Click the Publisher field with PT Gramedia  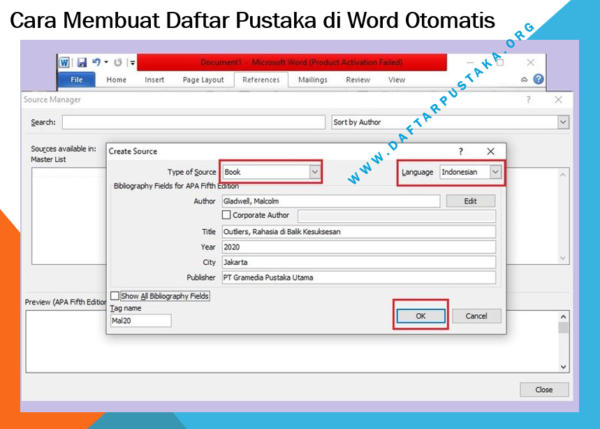359,277
